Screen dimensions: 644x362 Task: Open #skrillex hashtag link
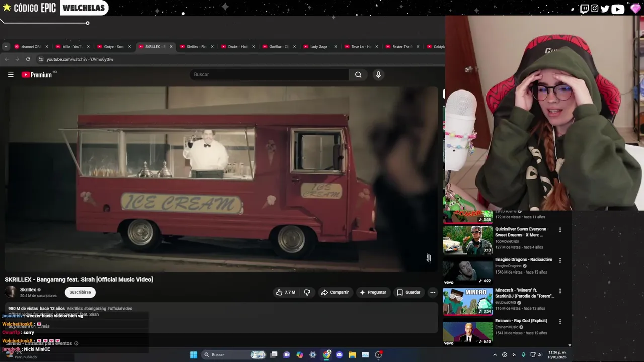[x=74, y=308]
